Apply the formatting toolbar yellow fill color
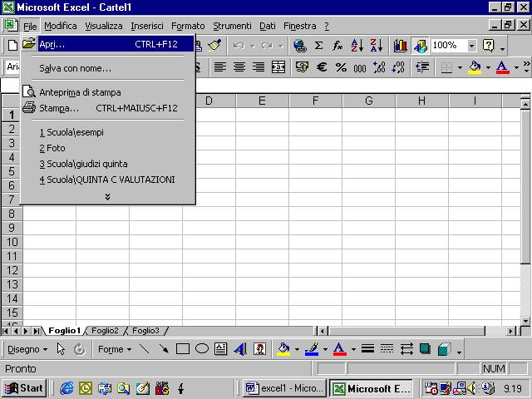 pyautogui.click(x=475, y=66)
